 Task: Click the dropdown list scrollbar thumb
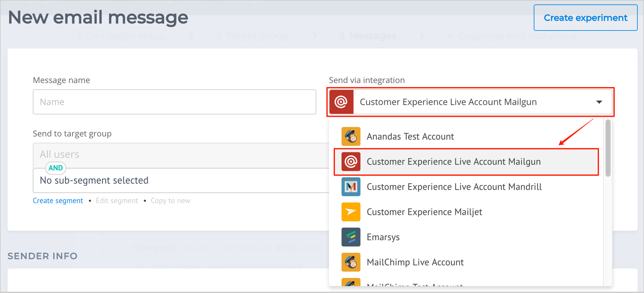click(608, 148)
